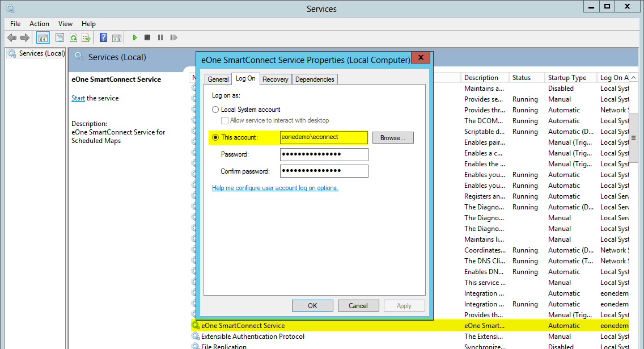Switch to the Log On tab
Screen dimensions: 644x349
[245, 78]
